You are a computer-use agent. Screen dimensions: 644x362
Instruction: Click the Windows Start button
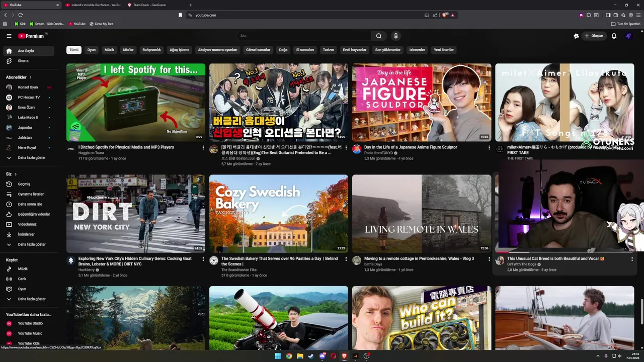coord(278,356)
